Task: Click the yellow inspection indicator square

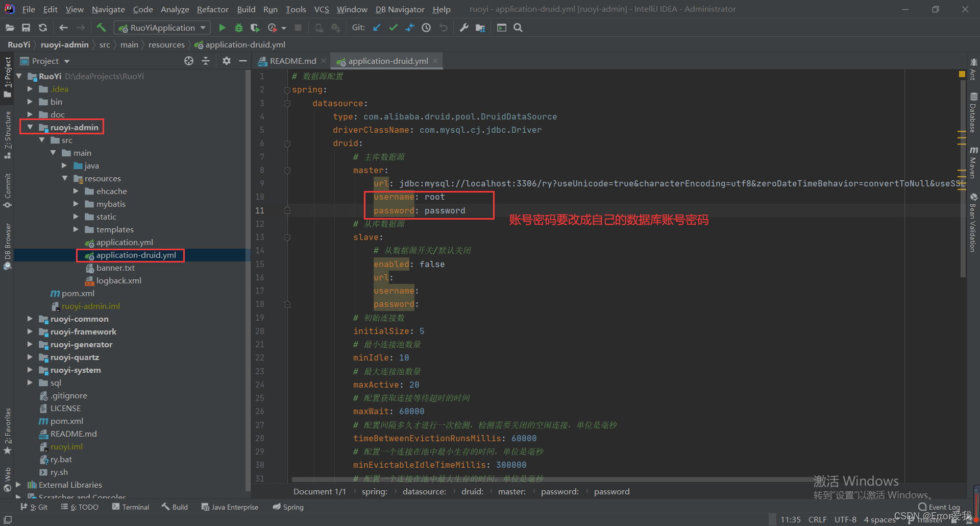Action: 962,75
